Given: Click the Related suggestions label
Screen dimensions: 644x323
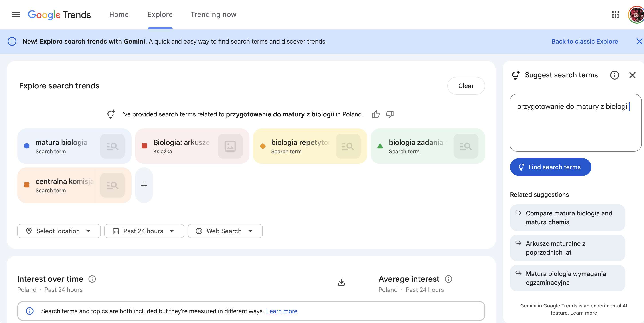Looking at the screenshot, I should 539,195.
